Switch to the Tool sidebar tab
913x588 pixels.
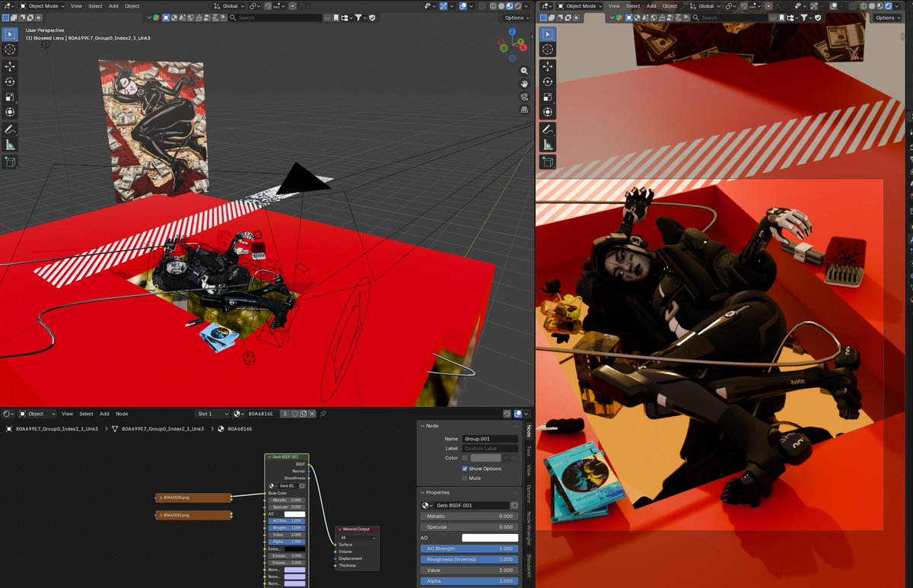[529, 450]
